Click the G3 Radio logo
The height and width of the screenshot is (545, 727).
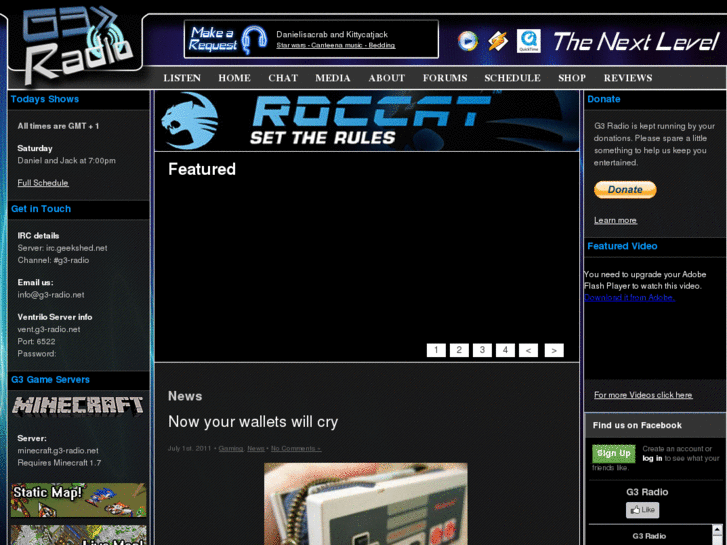point(77,44)
